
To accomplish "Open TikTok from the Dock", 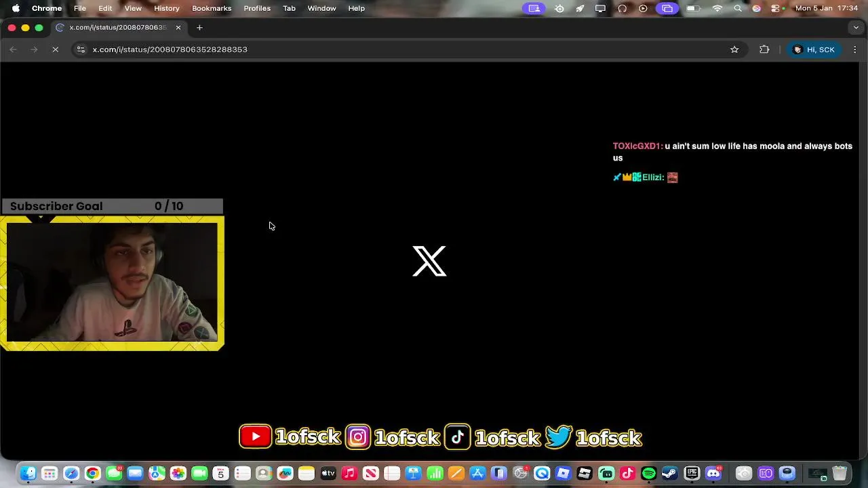I will click(627, 473).
